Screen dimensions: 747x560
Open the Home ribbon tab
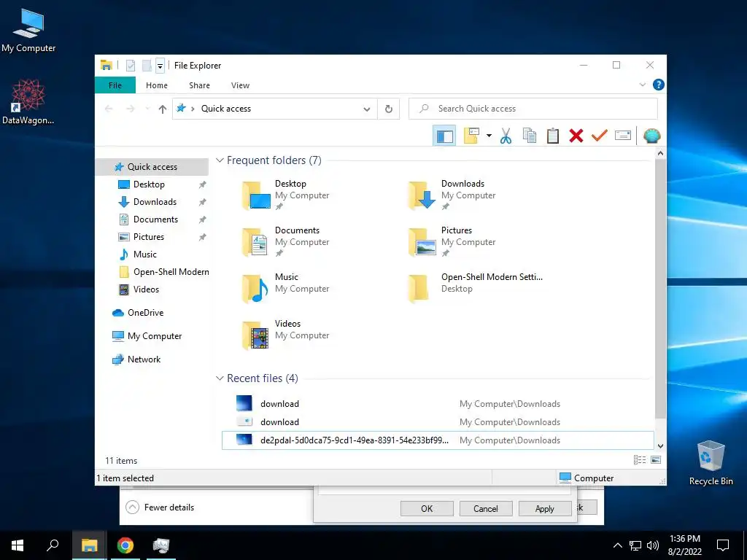pyautogui.click(x=157, y=85)
